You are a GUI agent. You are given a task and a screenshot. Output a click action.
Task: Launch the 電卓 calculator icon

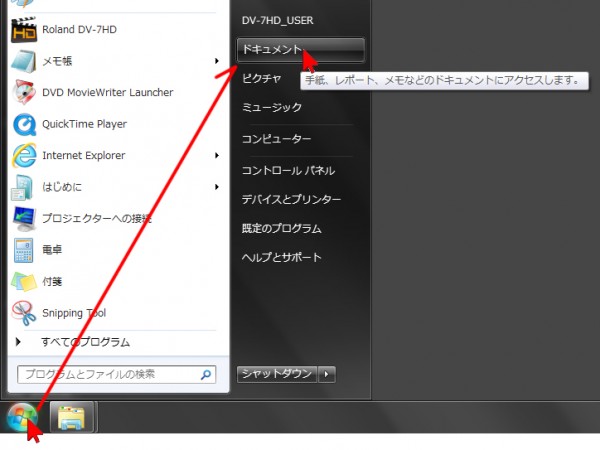pyautogui.click(x=23, y=250)
